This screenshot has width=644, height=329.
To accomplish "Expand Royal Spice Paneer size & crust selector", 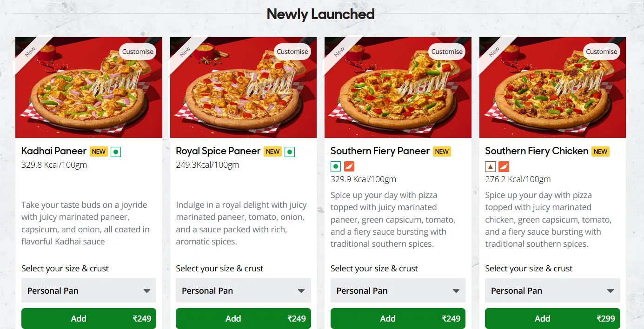I will (243, 291).
